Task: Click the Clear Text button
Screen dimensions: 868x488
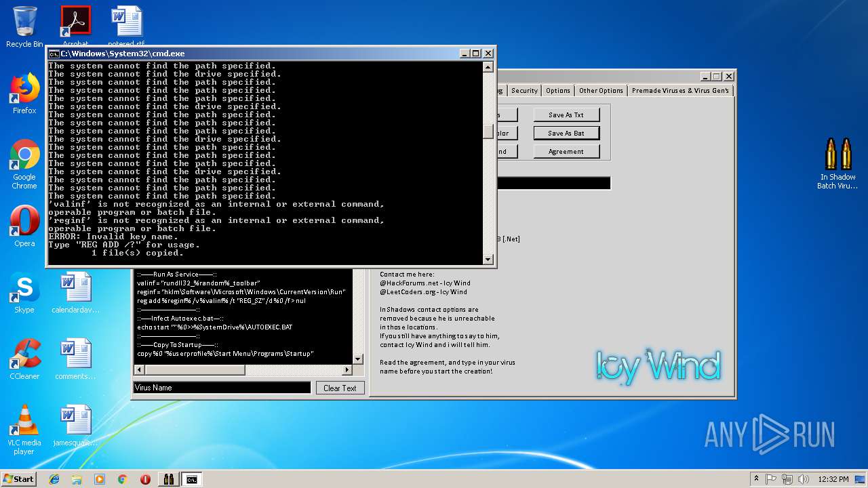Action: (x=340, y=388)
